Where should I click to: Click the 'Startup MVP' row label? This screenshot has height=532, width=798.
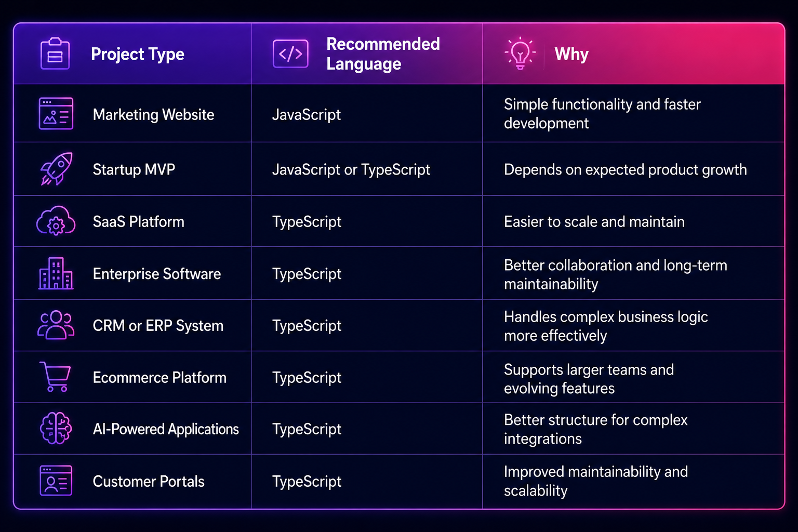coord(134,169)
